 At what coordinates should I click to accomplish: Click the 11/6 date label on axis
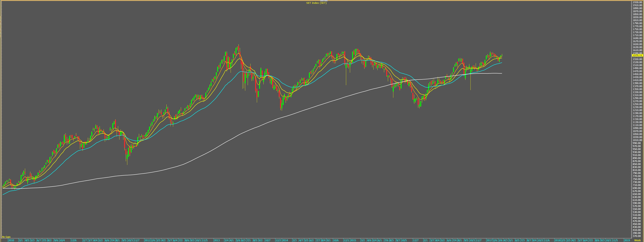point(547,240)
